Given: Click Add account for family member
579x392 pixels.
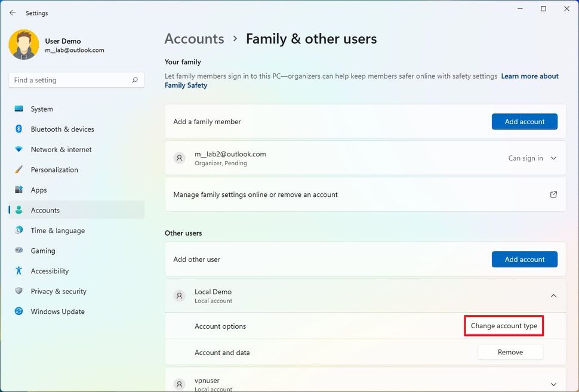Looking at the screenshot, I should pyautogui.click(x=524, y=122).
